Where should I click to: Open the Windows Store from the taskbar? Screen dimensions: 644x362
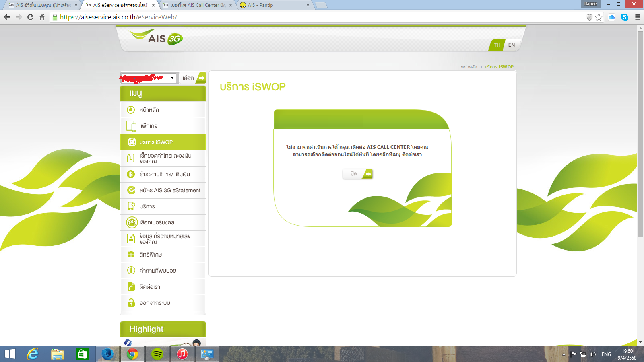point(83,354)
